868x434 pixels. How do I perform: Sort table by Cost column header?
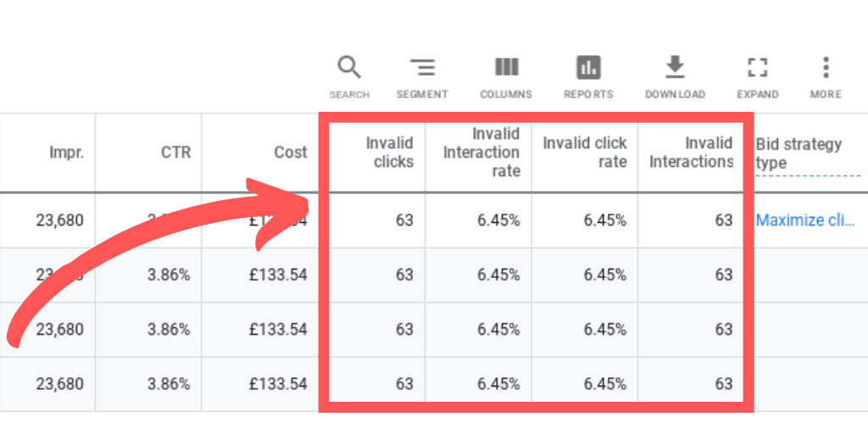click(290, 153)
